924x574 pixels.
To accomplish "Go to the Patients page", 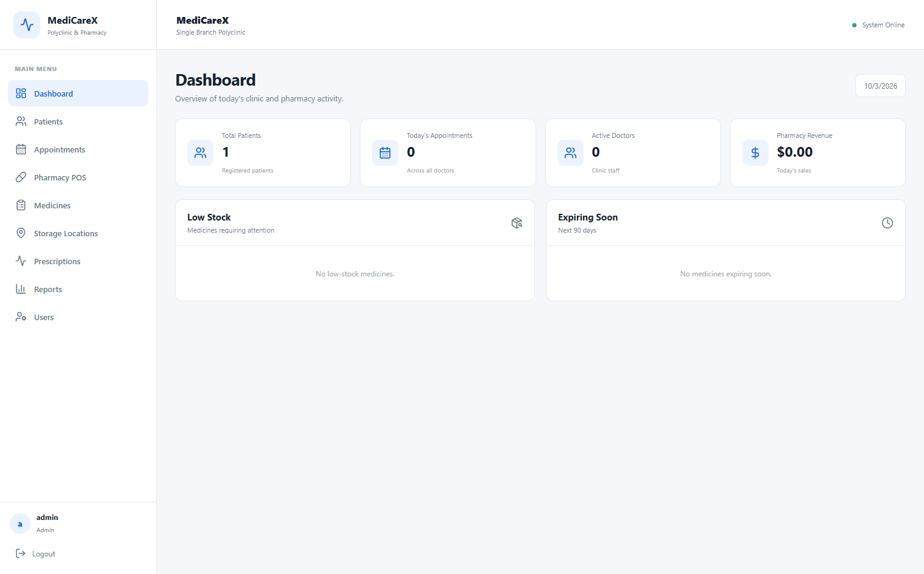I will [78, 121].
